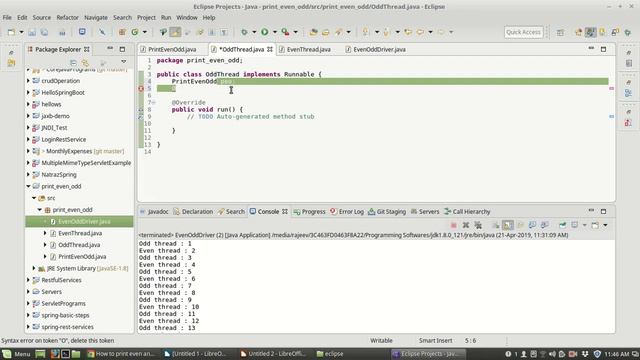This screenshot has height=360, width=640.
Task: Click the Back navigation arrow icon
Action: 420,32
